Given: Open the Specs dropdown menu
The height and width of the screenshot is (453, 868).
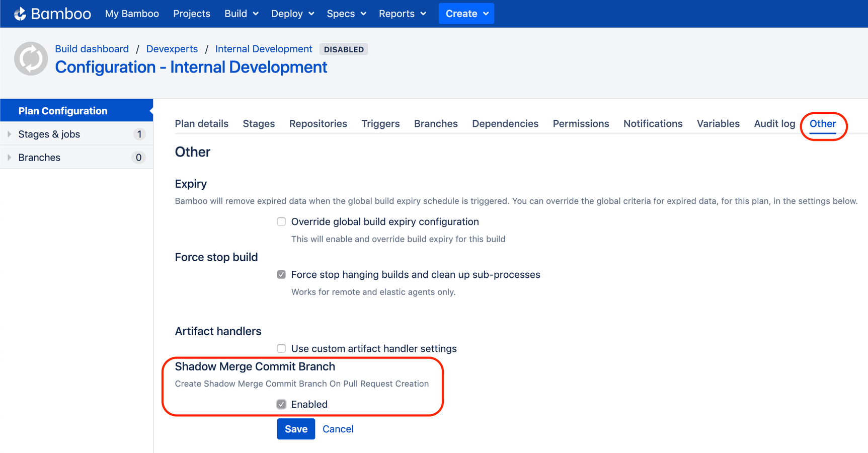Looking at the screenshot, I should coord(346,14).
